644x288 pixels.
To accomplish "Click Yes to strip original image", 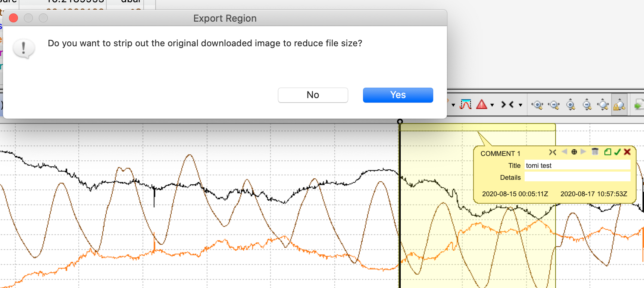I will point(398,95).
